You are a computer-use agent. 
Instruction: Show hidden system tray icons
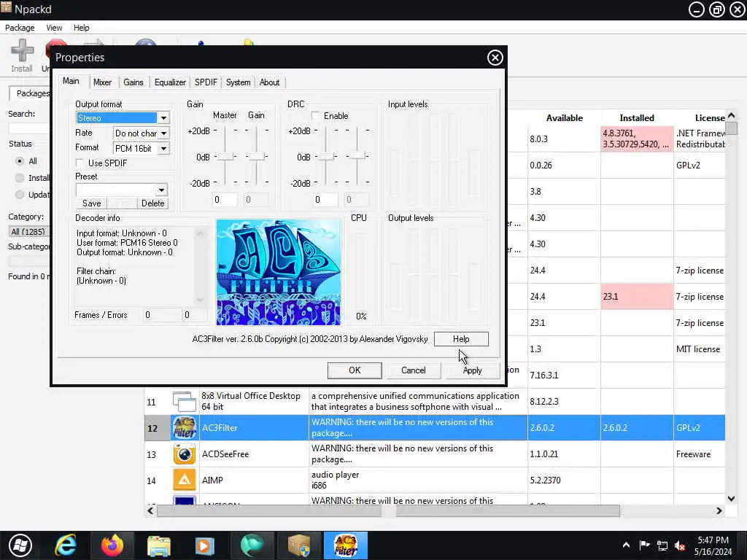pyautogui.click(x=626, y=545)
